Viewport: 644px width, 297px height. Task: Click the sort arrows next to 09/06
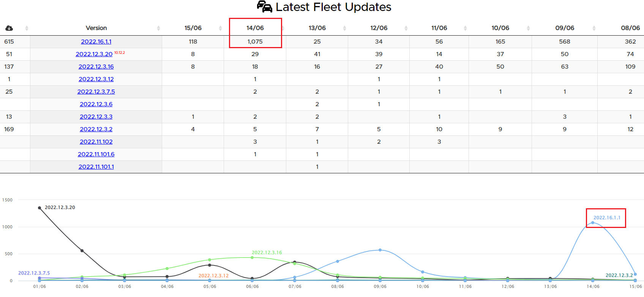point(594,28)
